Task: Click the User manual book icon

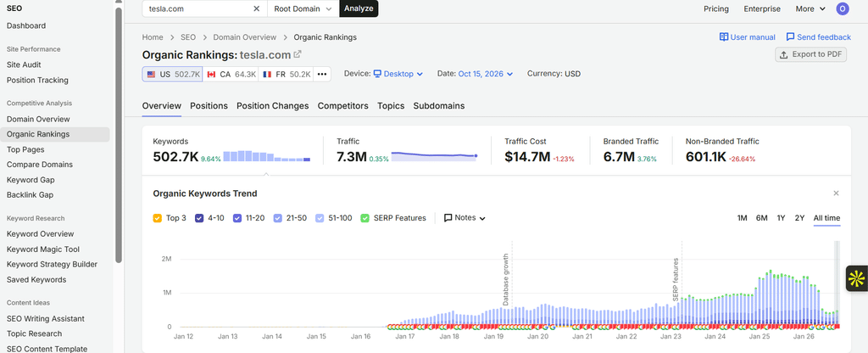Action: coord(724,37)
